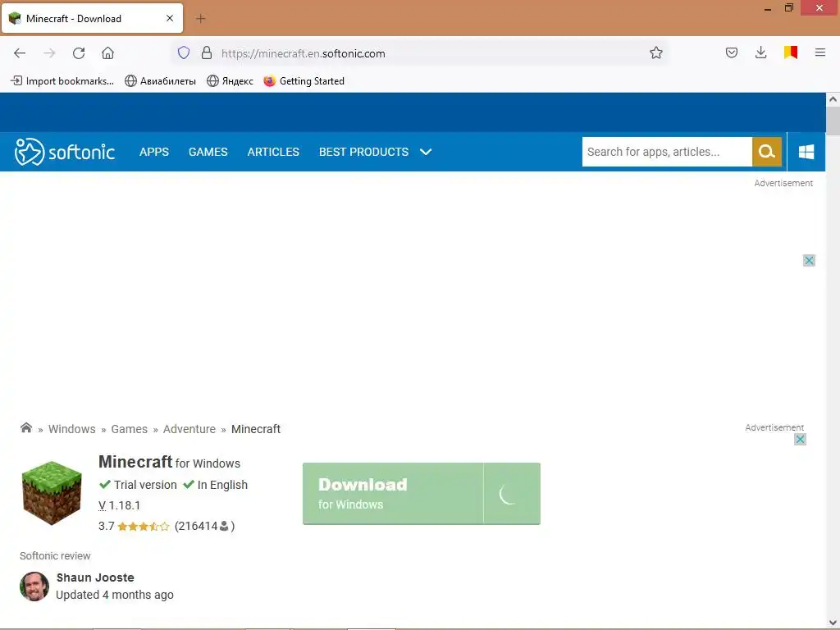840x630 pixels.
Task: Click the Softonic logo
Action: (x=65, y=152)
